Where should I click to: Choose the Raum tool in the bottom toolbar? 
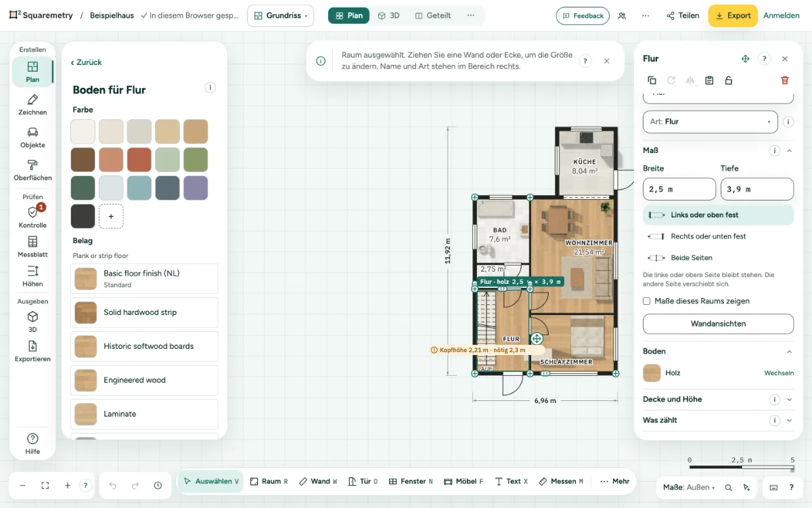[x=269, y=482]
